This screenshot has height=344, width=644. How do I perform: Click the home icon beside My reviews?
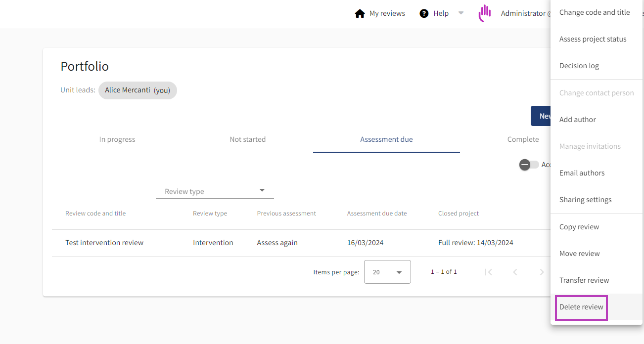coord(360,13)
